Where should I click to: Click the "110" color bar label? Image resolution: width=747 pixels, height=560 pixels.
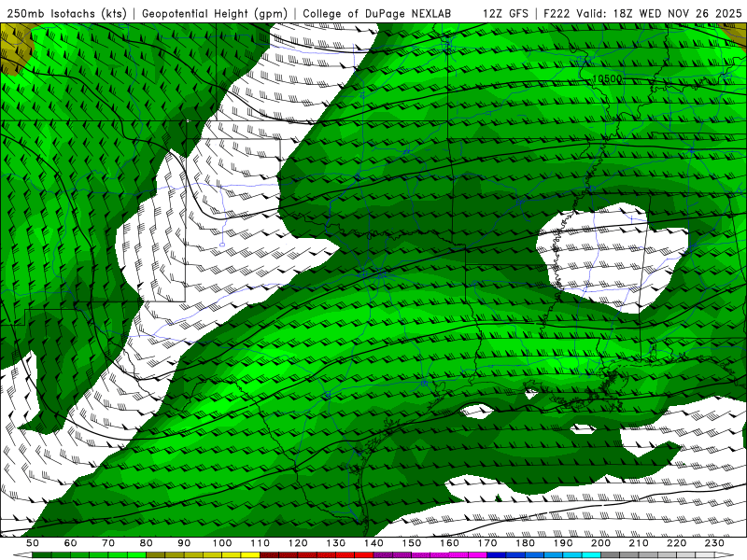(261, 543)
